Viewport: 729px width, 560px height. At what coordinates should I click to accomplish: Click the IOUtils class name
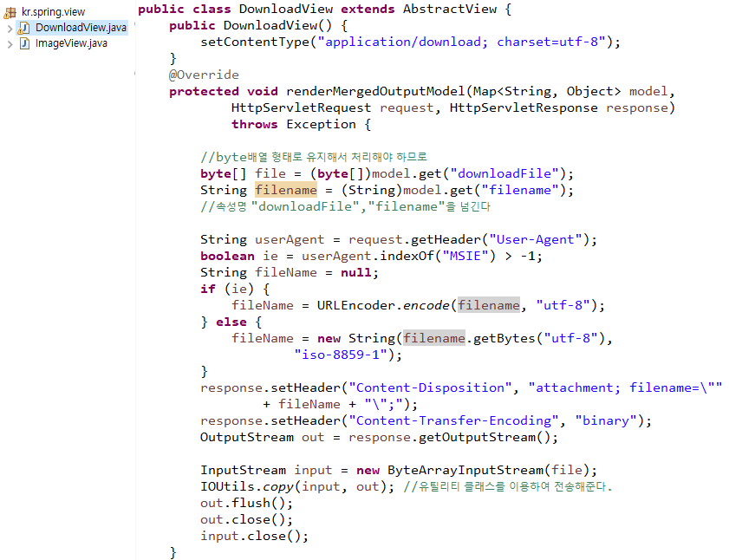[x=227, y=487]
